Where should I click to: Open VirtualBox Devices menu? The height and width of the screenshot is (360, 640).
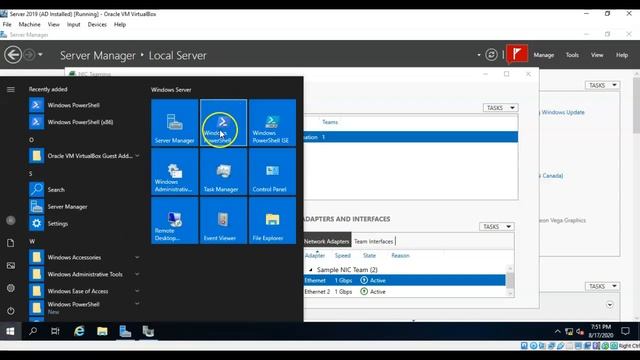[x=97, y=24]
